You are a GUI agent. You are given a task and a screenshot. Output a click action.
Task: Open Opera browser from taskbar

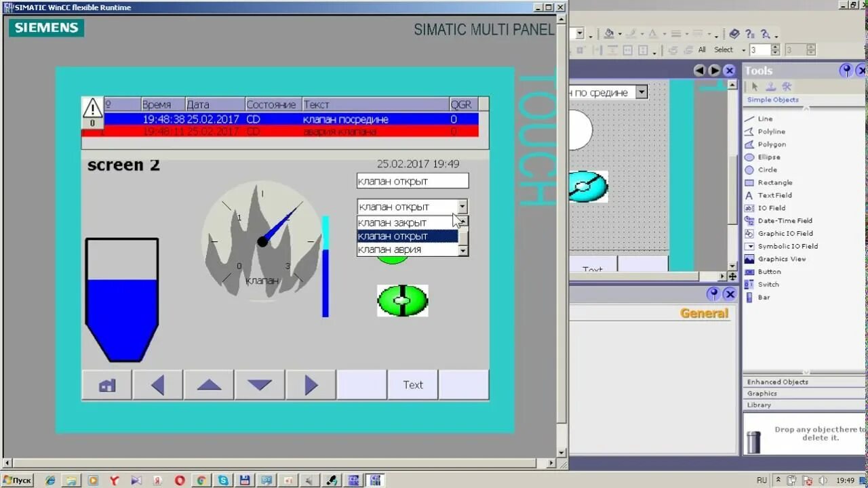tap(180, 481)
